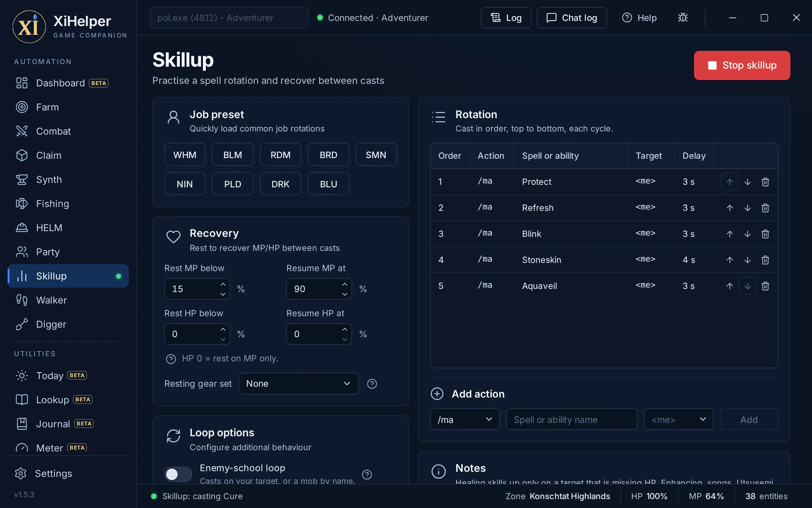Viewport: 812px width, 508px height.
Task: Open the Synth page
Action: click(x=68, y=179)
